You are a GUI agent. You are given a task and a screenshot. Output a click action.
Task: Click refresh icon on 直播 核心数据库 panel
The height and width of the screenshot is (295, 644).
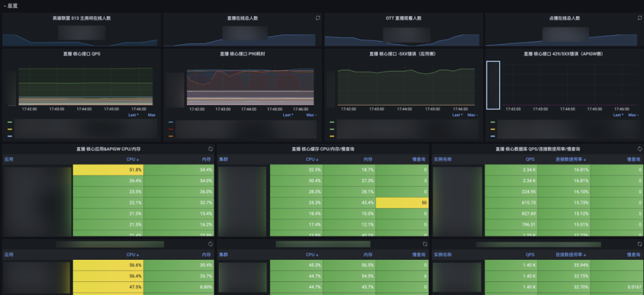639,149
